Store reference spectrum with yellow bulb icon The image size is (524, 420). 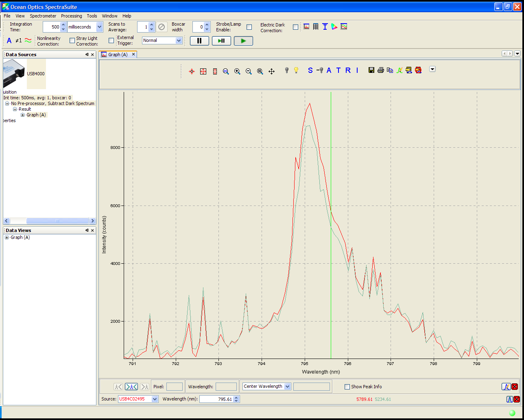(x=296, y=70)
